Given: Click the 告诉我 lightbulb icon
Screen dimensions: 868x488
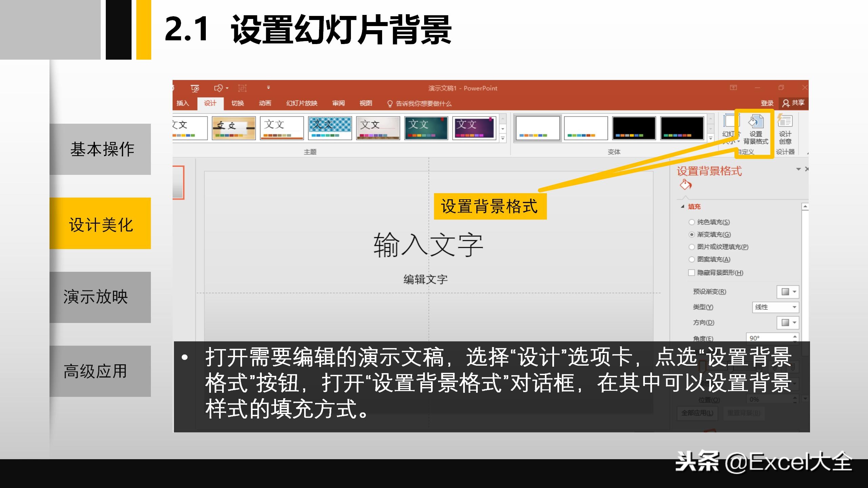Looking at the screenshot, I should [x=390, y=103].
